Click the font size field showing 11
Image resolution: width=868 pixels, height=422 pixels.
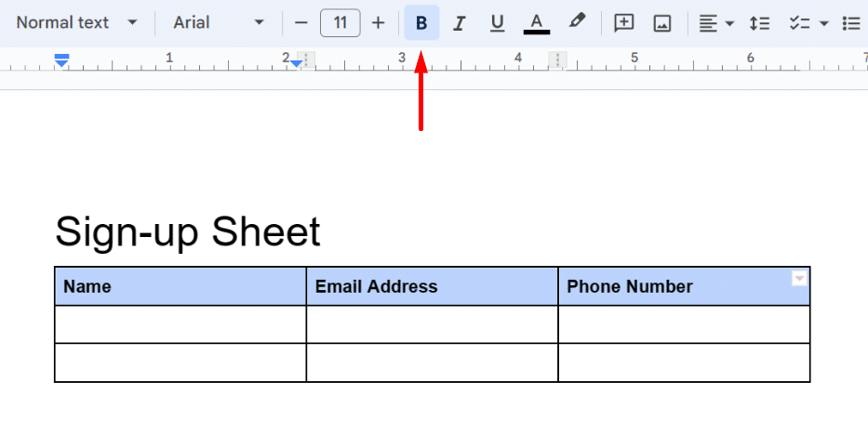(340, 23)
